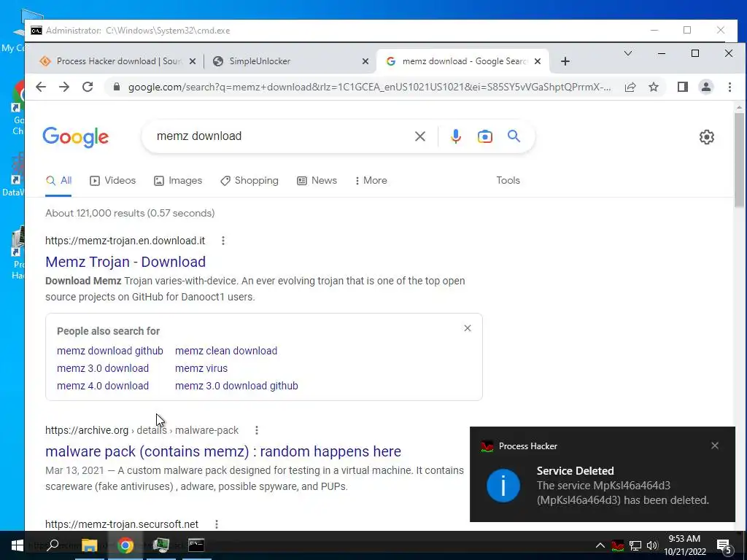Select the All results tab
Image resolution: width=747 pixels, height=560 pixels.
point(58,181)
